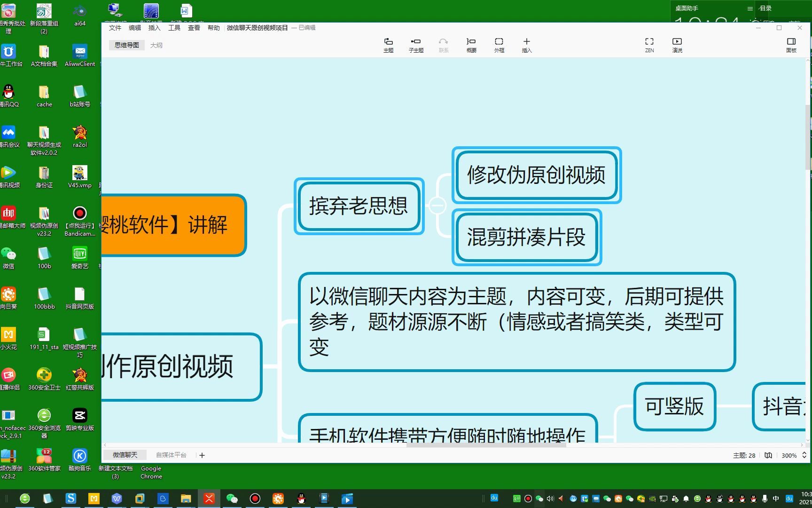Open the cache folder on desktop
Screen dimensions: 812x508
(44, 96)
